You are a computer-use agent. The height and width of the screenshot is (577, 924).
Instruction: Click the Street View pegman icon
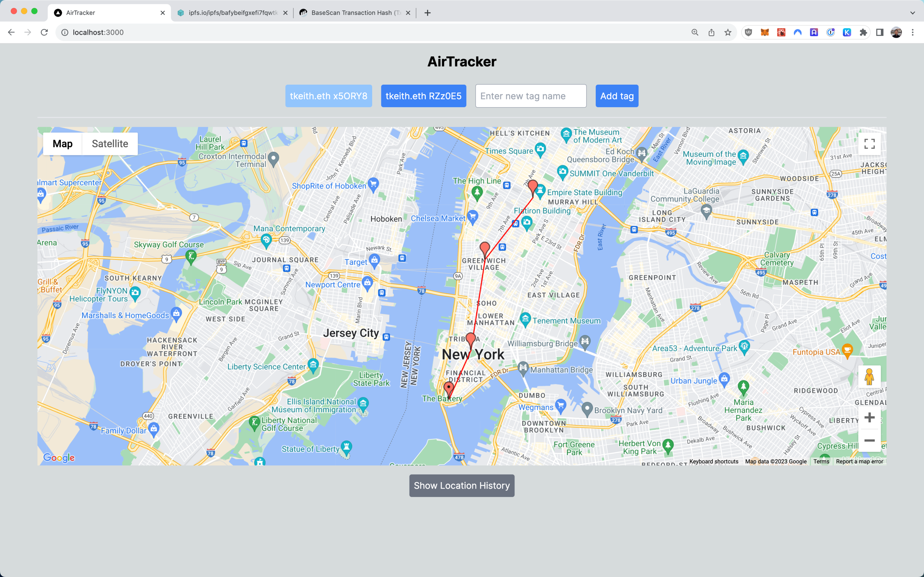(x=869, y=377)
